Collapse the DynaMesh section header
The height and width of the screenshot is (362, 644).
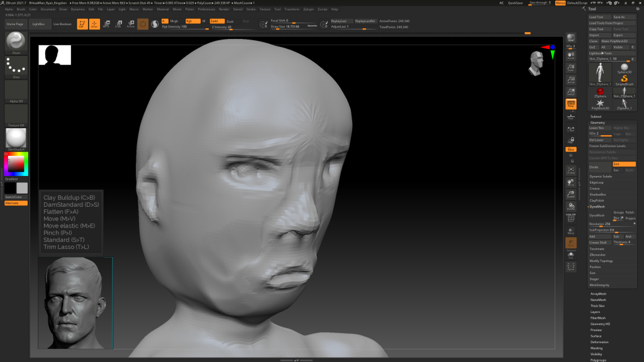tap(597, 206)
